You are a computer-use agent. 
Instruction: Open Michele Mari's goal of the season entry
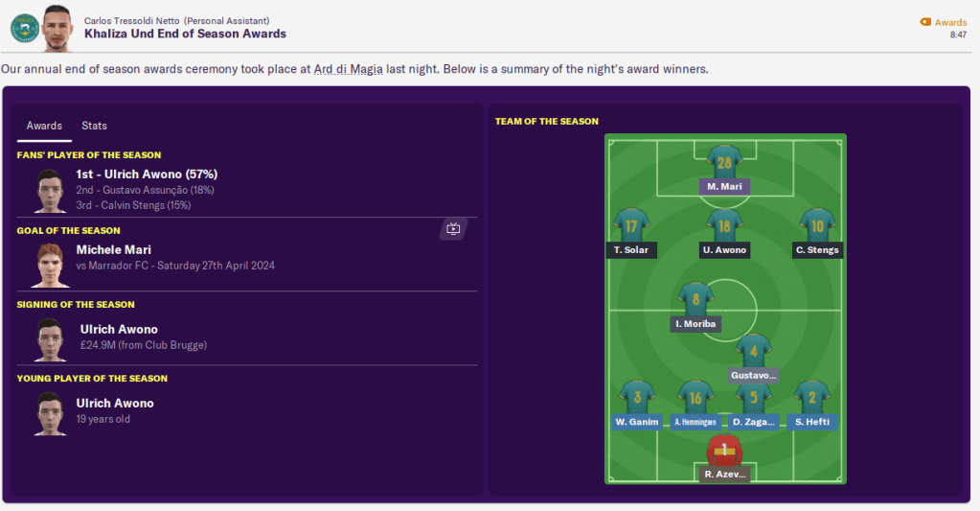(x=117, y=249)
